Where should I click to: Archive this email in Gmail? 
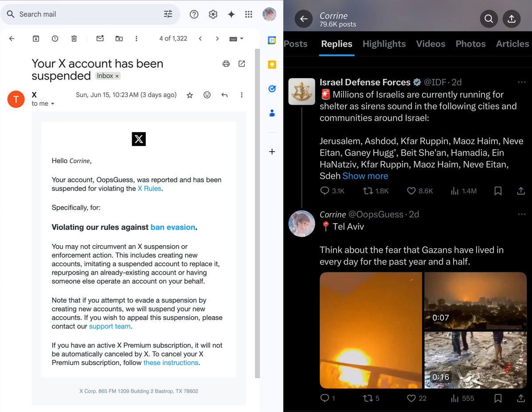(x=36, y=39)
